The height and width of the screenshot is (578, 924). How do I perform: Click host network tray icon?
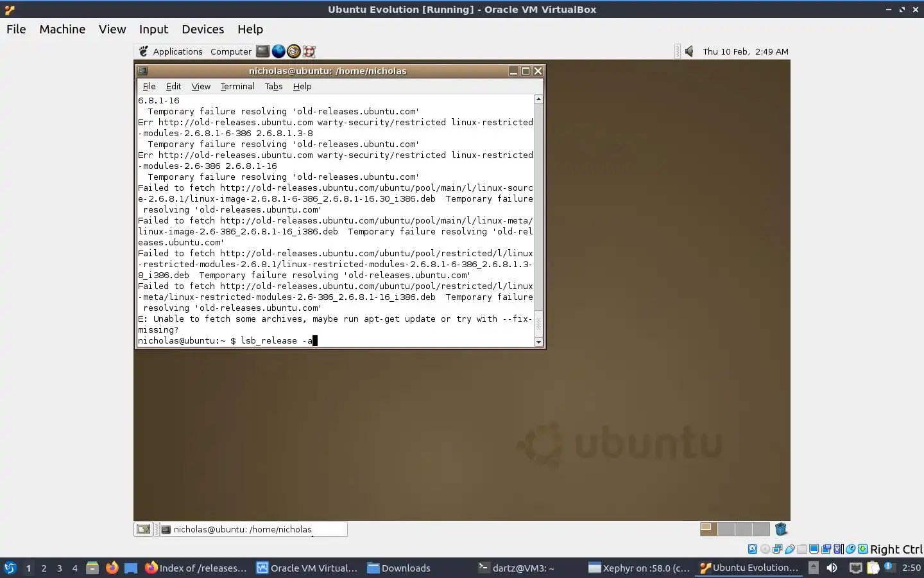pyautogui.click(x=856, y=568)
